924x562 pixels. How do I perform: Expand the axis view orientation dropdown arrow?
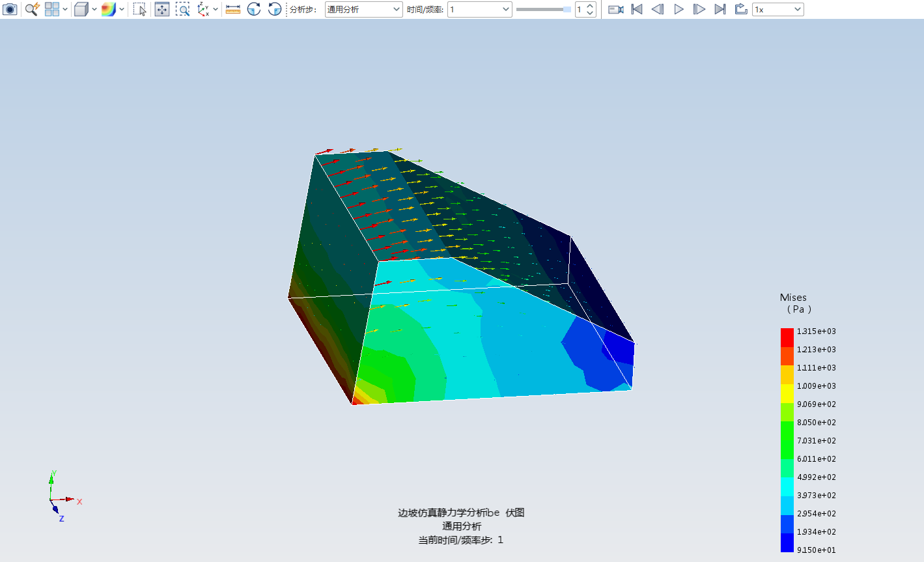(216, 9)
